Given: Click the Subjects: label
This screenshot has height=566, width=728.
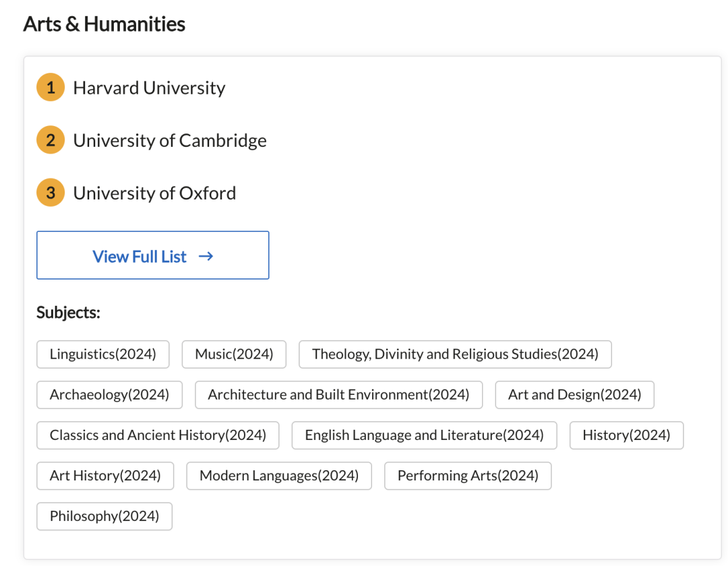Looking at the screenshot, I should click(68, 313).
